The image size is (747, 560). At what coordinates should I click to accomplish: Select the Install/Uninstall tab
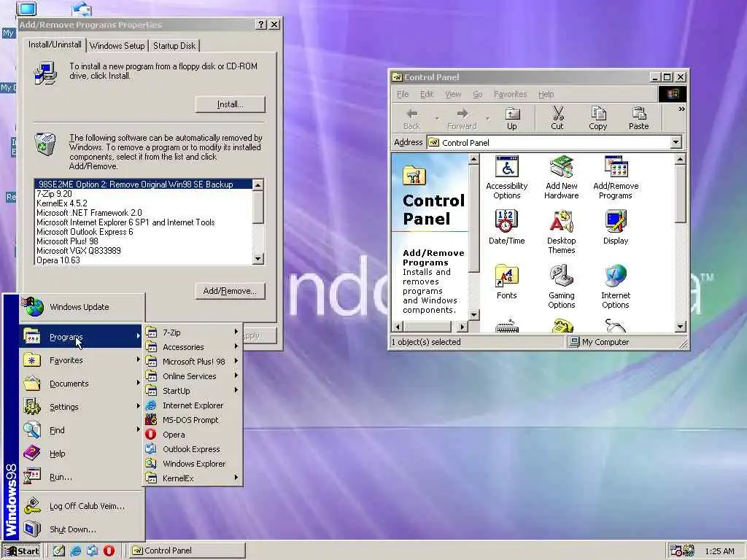pyautogui.click(x=55, y=44)
